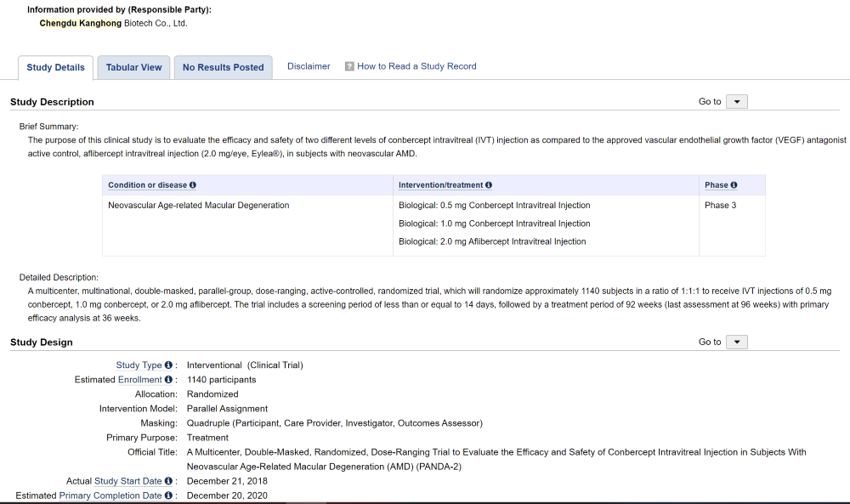Expand the Go to dropdown in Study Design
The image size is (850, 504).
pos(737,343)
